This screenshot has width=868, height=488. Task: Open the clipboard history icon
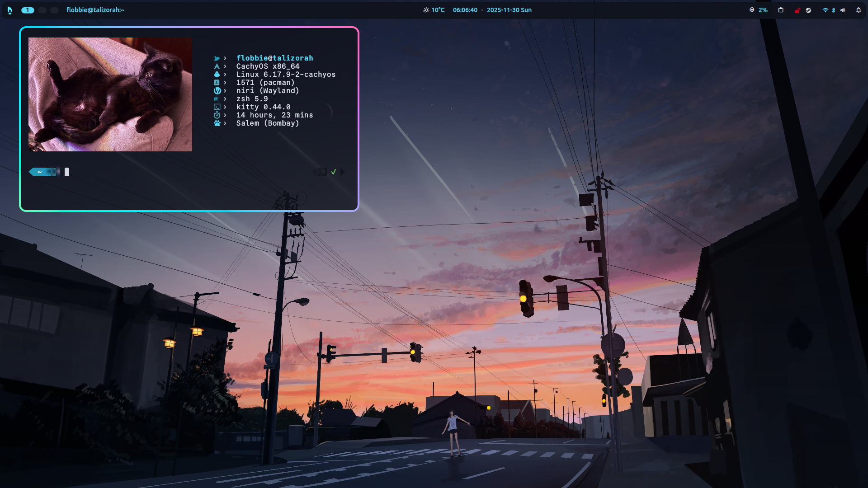click(x=781, y=10)
